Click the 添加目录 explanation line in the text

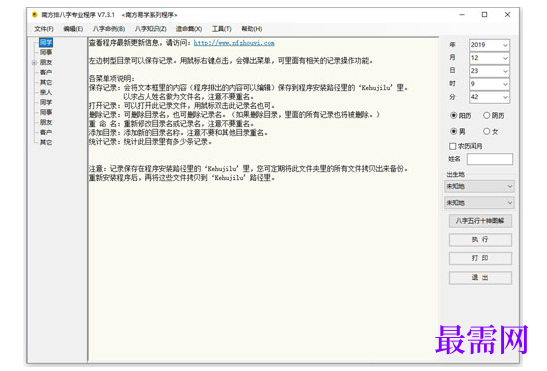pos(179,133)
